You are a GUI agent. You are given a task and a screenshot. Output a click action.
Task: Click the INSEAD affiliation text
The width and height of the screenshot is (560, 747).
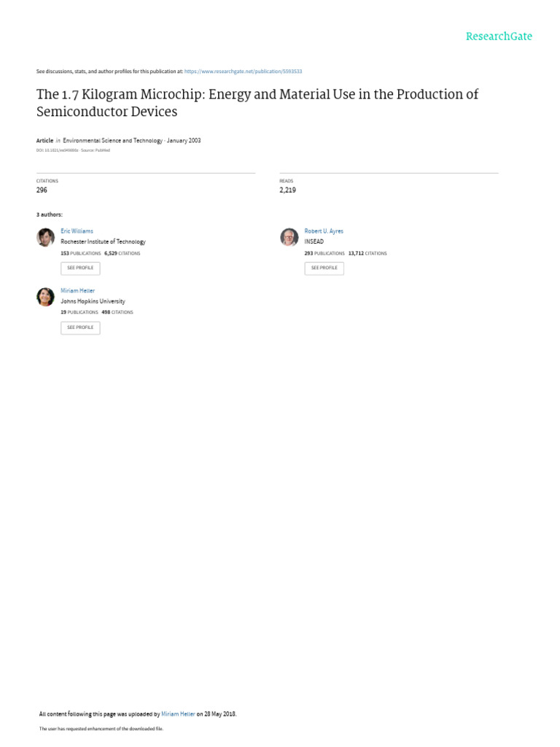pyautogui.click(x=314, y=241)
